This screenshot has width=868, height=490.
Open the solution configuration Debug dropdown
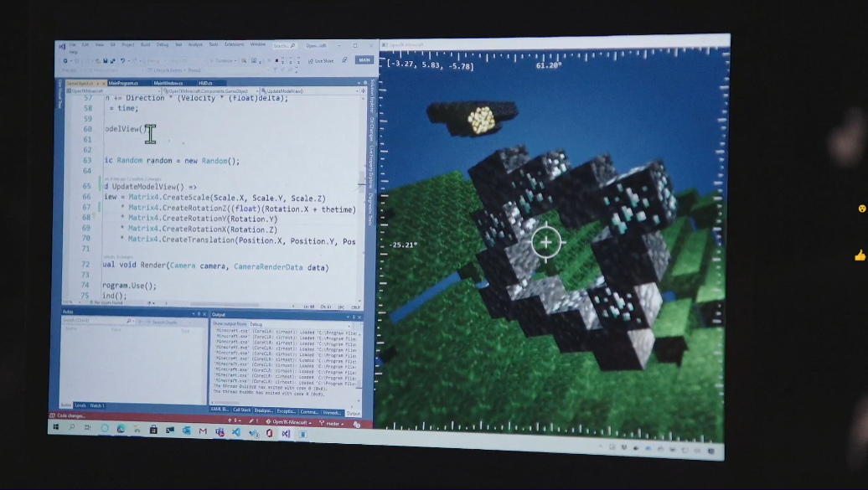pos(156,61)
